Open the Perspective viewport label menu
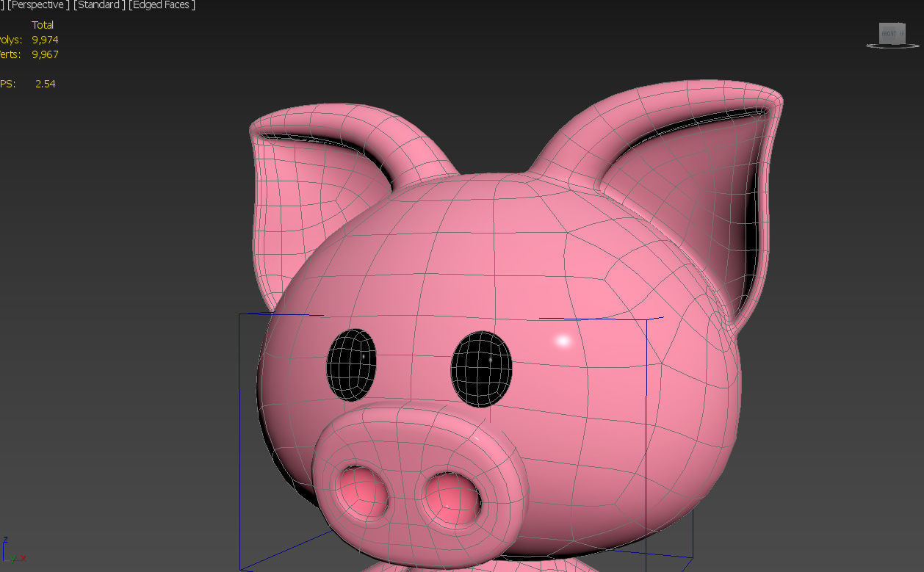The image size is (924, 572). 38,5
